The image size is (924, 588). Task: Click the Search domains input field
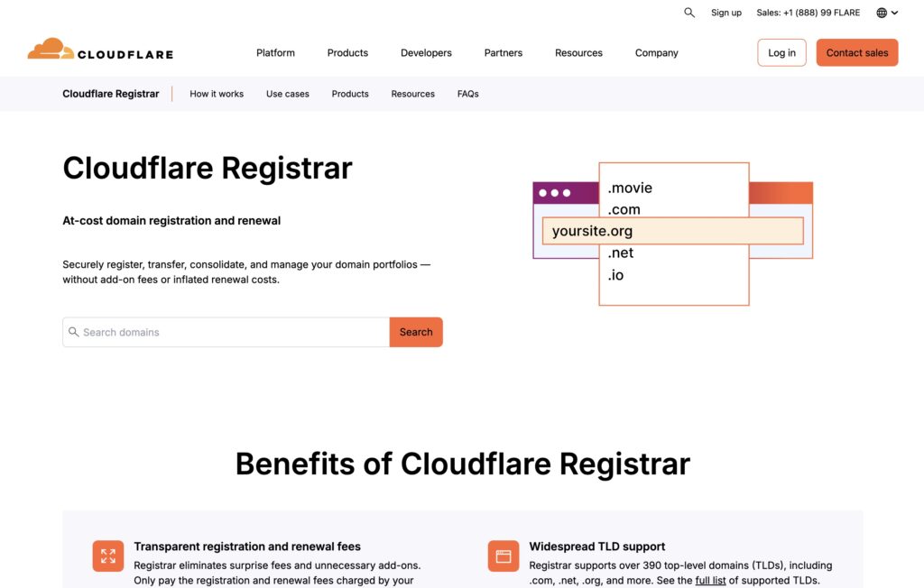click(226, 332)
